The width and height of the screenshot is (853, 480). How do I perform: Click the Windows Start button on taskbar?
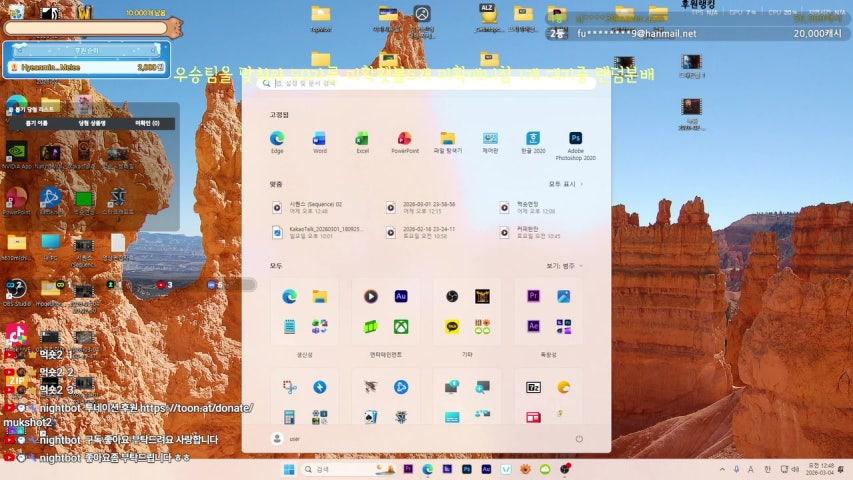click(x=289, y=469)
